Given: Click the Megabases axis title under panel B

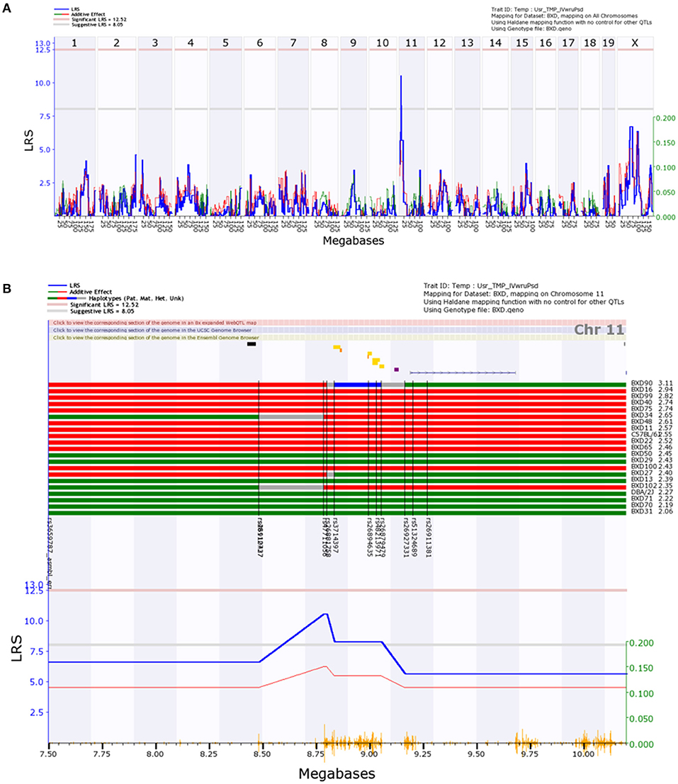Looking at the screenshot, I should coord(337,774).
